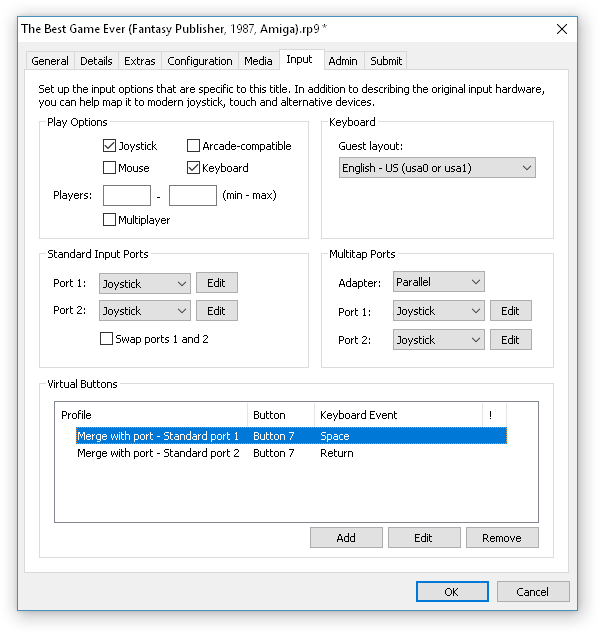This screenshot has height=633, width=599.
Task: Confirm the dialog with OK
Action: 452,591
